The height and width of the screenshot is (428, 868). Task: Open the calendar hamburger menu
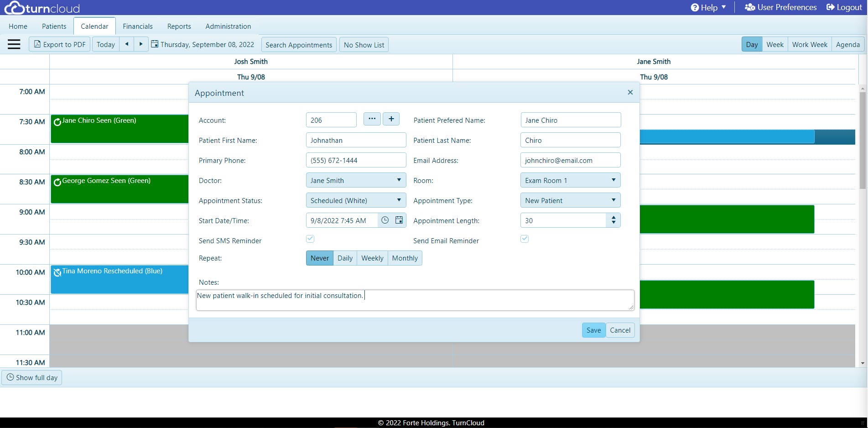click(13, 44)
